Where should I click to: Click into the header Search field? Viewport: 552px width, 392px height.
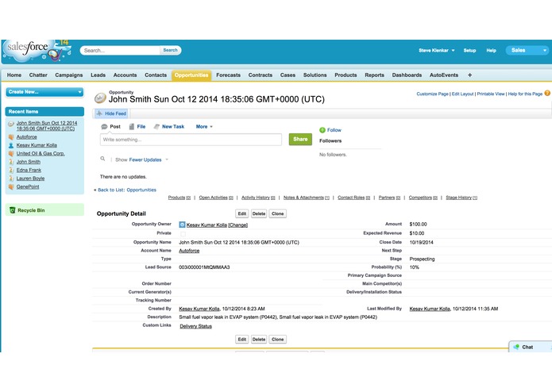(x=121, y=50)
